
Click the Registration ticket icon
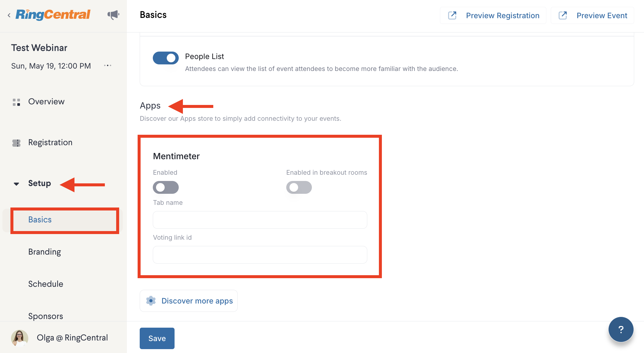16,143
